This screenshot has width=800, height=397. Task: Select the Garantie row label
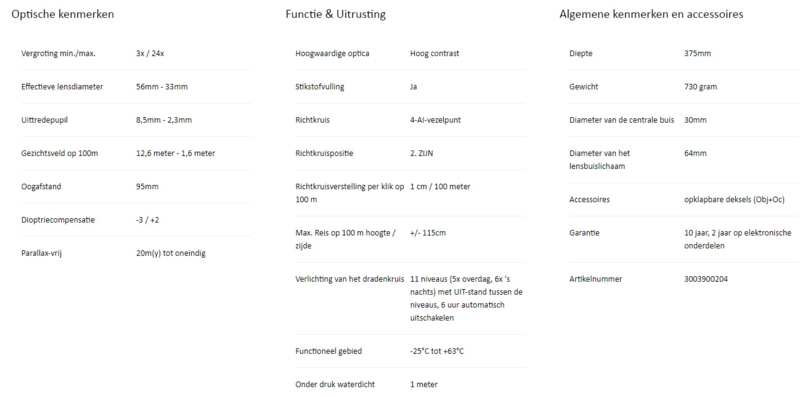click(584, 233)
